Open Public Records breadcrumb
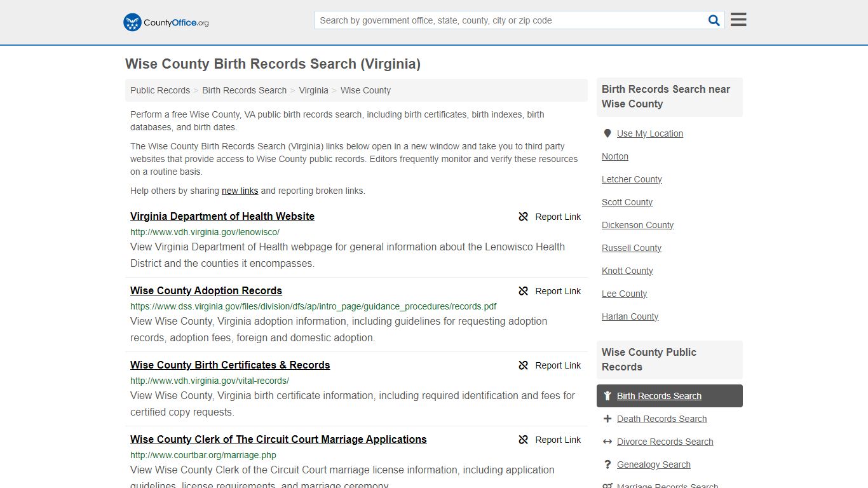This screenshot has width=868, height=488. (160, 90)
